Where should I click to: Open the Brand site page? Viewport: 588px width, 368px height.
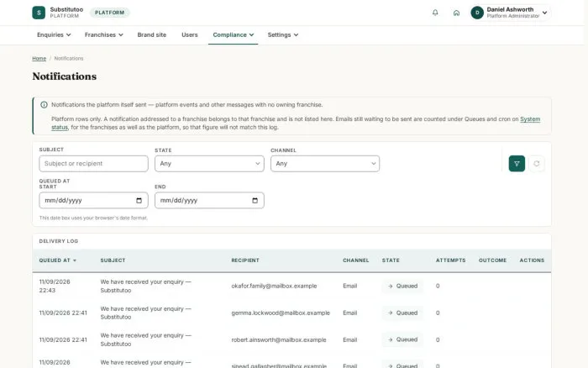[x=152, y=35]
